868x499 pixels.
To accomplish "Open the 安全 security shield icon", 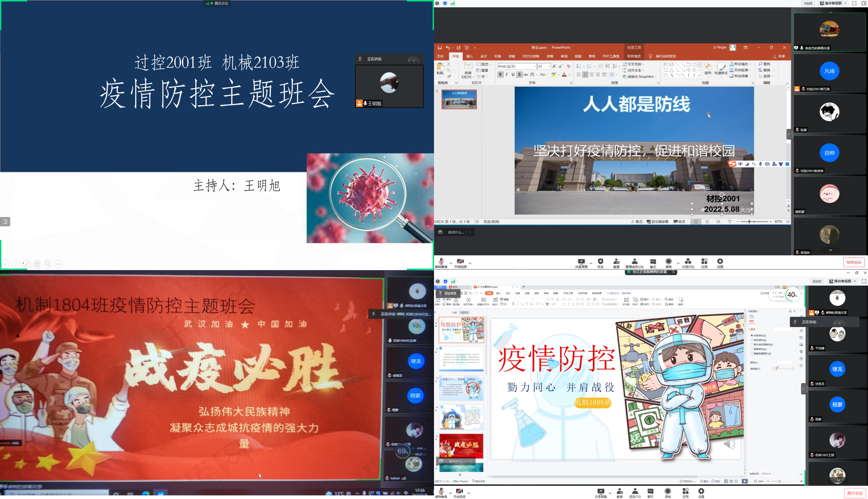I will point(600,263).
